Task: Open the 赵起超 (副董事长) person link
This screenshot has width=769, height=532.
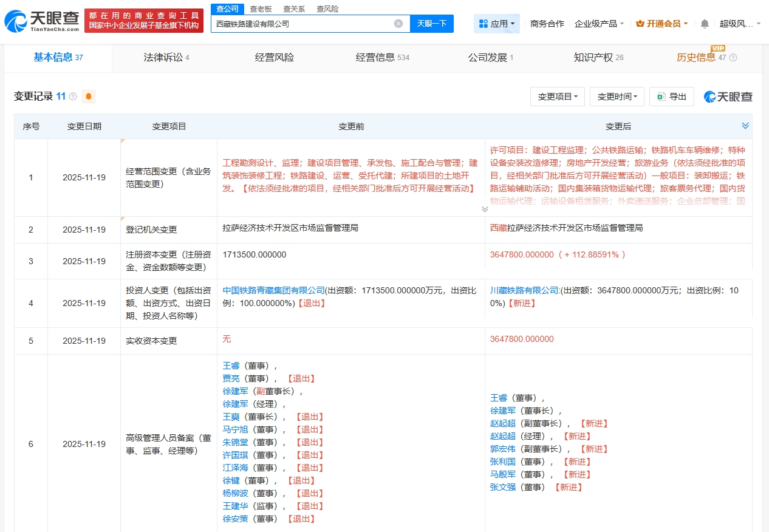Action: point(502,423)
